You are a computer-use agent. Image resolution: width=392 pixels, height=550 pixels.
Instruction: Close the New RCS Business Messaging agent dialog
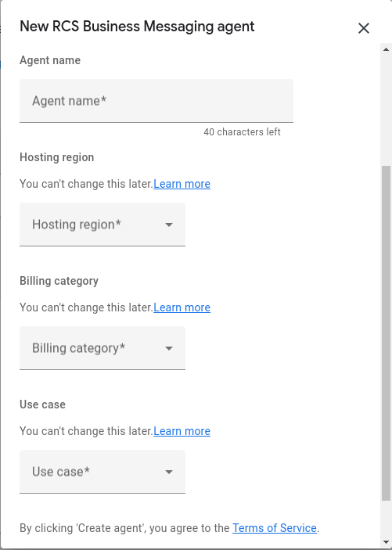click(364, 28)
